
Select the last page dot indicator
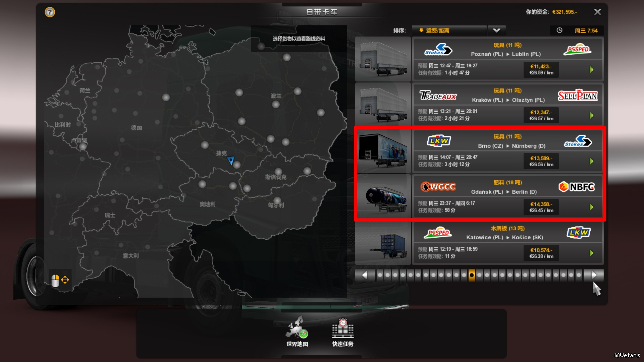click(579, 275)
